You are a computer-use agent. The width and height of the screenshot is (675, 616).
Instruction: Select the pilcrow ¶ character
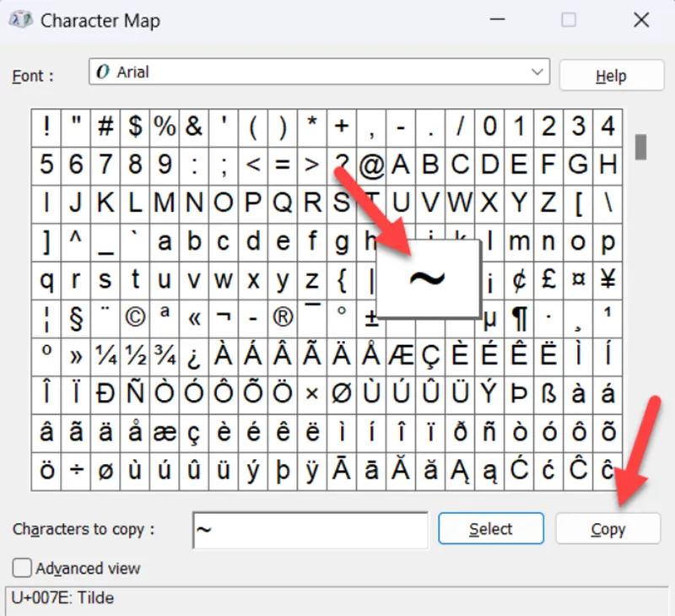click(519, 319)
